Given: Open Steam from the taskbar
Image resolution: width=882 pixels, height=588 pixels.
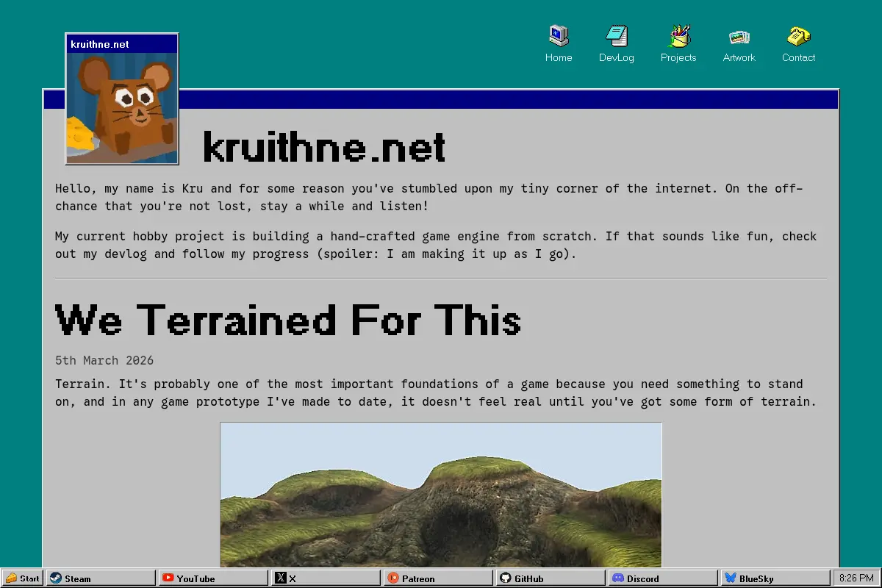Looking at the screenshot, I should (101, 578).
